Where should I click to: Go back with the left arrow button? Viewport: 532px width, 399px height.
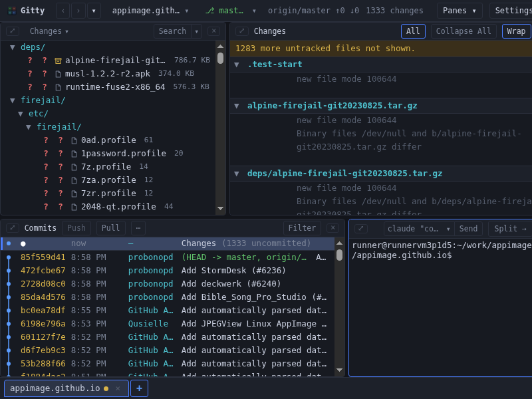click(x=63, y=11)
